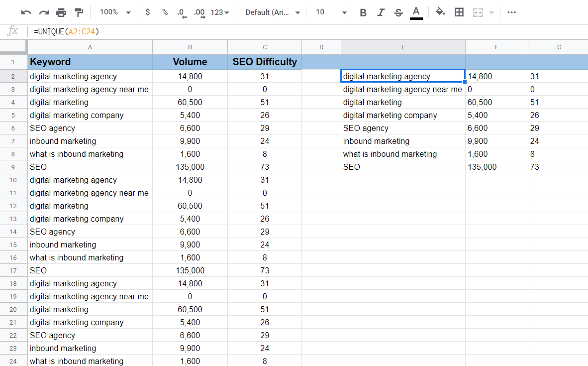Screen dimensions: 588x366
Task: Open the font size 10 dropdown
Action: click(x=331, y=12)
